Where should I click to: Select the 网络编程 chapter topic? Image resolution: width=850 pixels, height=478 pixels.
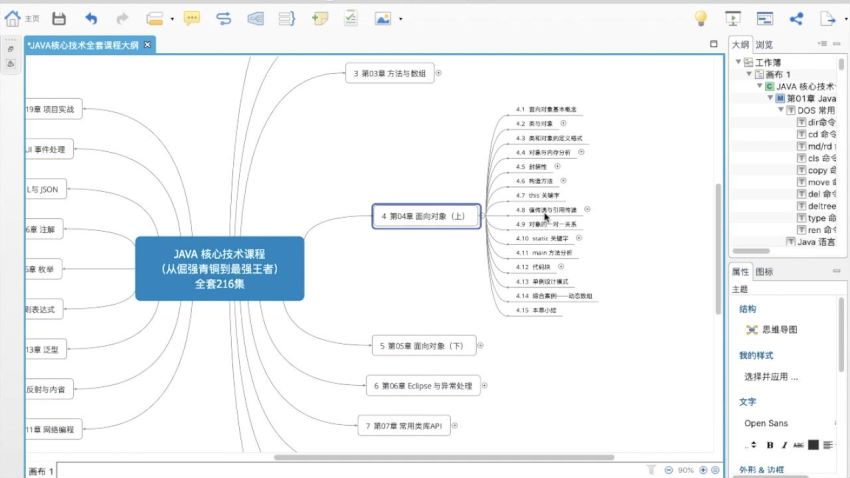point(53,429)
